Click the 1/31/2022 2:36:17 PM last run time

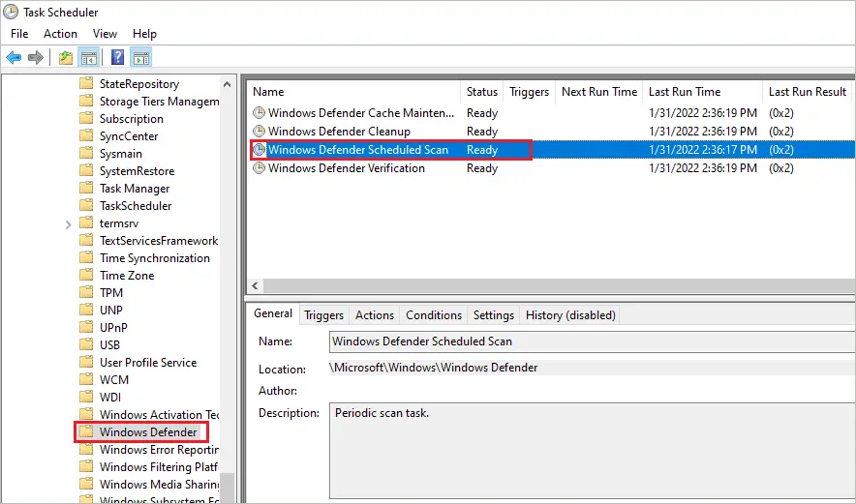click(703, 149)
